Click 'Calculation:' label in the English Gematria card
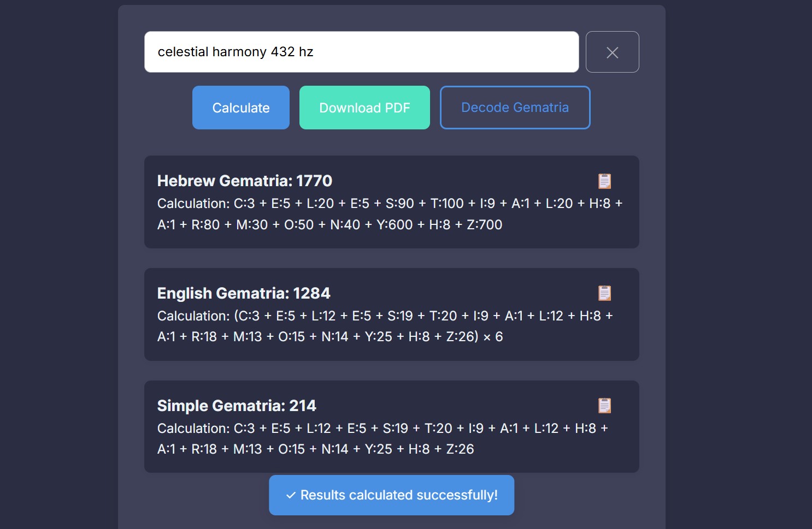This screenshot has height=529, width=812. (193, 316)
